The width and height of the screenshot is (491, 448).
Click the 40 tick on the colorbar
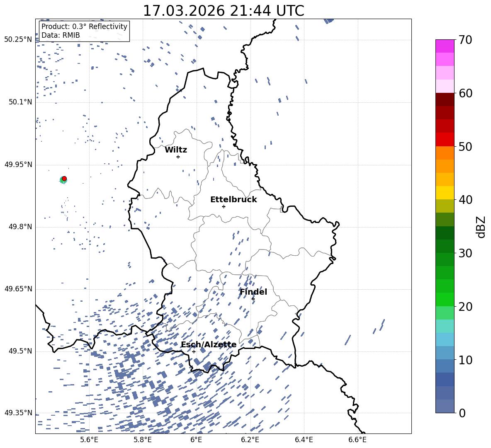[465, 200]
